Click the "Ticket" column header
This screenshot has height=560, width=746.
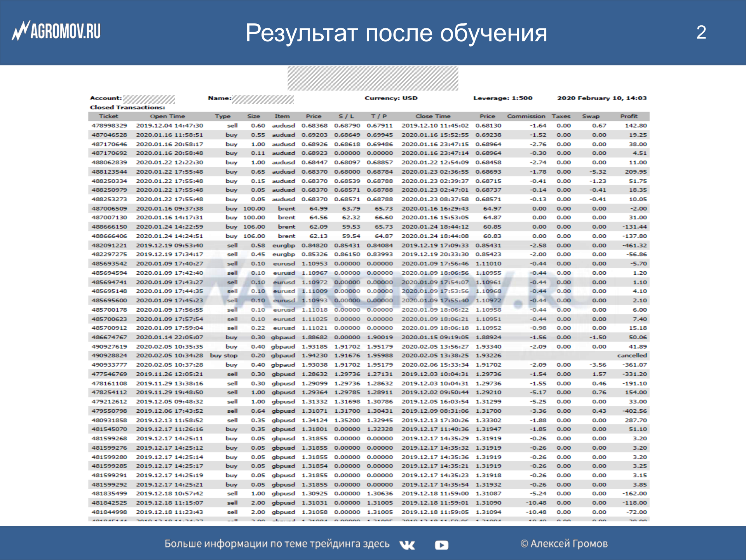(x=108, y=116)
